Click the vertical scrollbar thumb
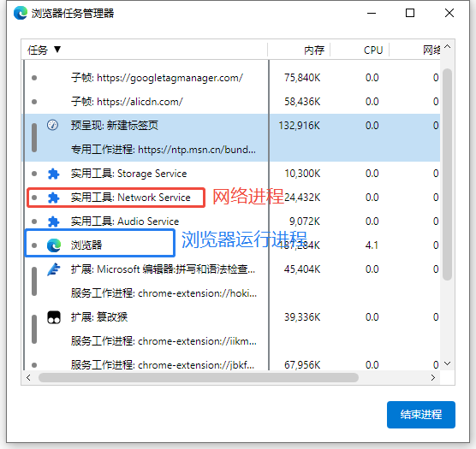Screen dimensions: 476x449 pos(447,174)
